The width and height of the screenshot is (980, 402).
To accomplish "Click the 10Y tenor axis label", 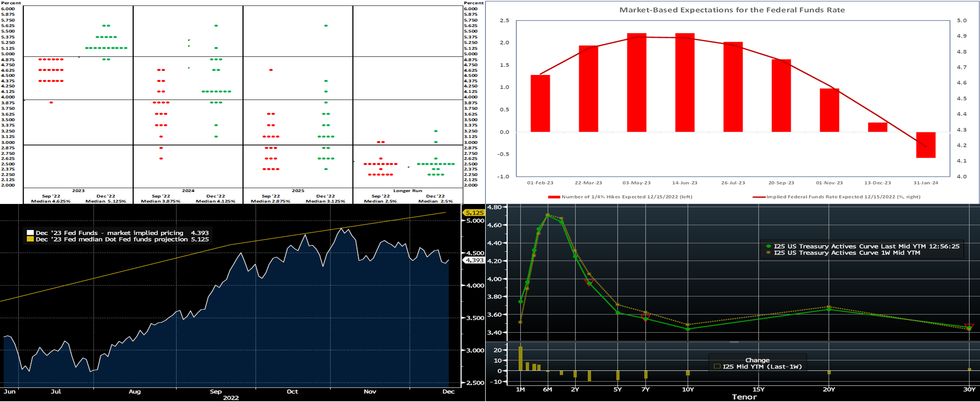I will tap(688, 390).
